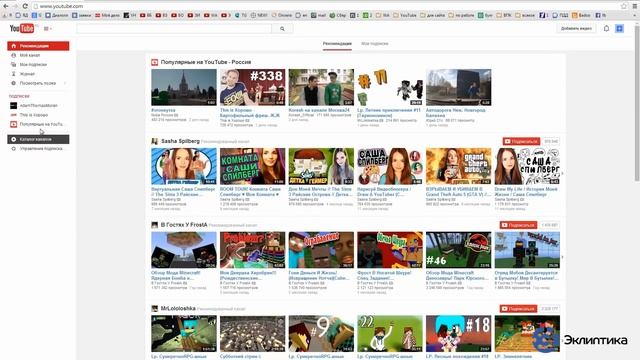Screen dimensions: 640x360
Task: Open the Комната Саши Спилберг thumbnail
Action: 252,166
